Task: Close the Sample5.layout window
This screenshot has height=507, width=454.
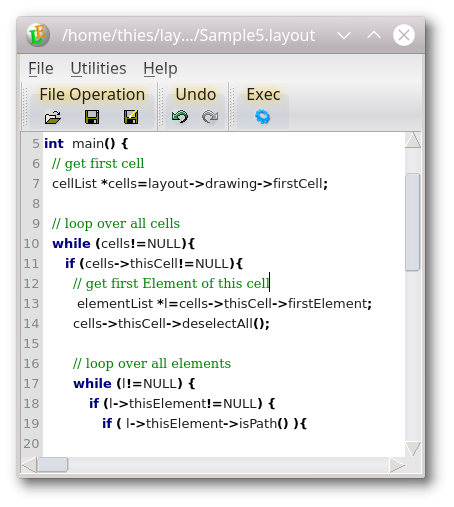Action: (x=404, y=35)
